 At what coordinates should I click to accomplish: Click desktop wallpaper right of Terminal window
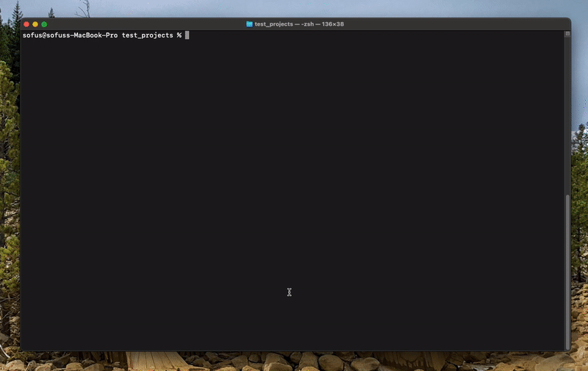pyautogui.click(x=580, y=184)
